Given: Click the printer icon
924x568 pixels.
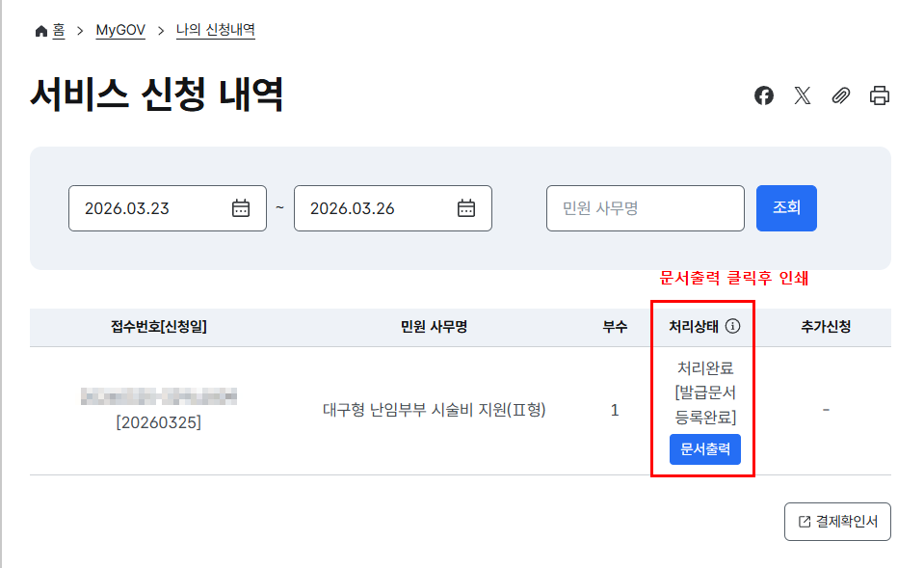Looking at the screenshot, I should [x=878, y=95].
